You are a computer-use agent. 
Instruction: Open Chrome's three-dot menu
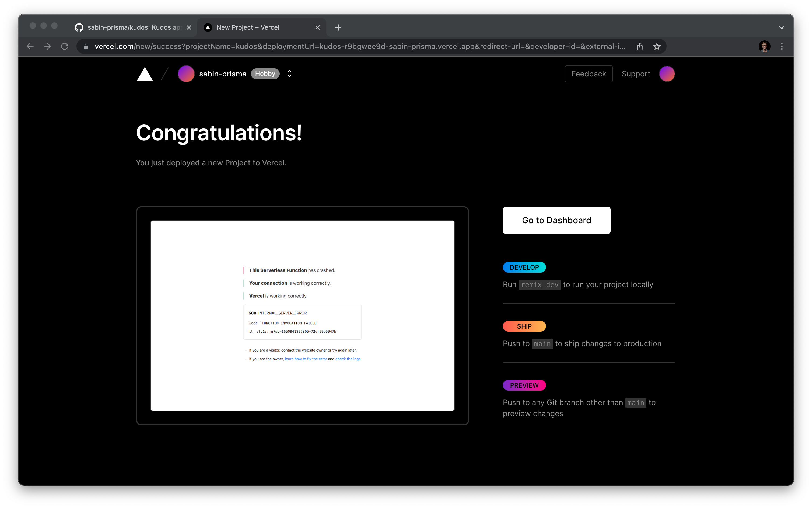point(782,46)
